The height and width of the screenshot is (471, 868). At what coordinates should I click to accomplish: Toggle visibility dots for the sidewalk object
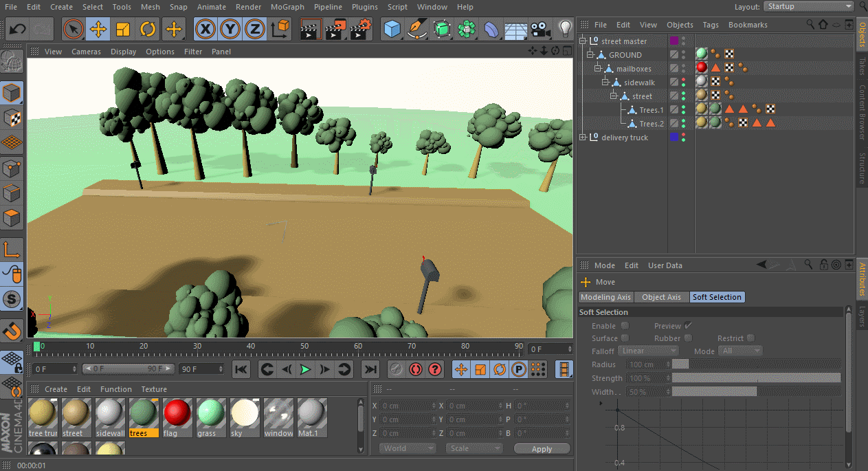(x=683, y=83)
